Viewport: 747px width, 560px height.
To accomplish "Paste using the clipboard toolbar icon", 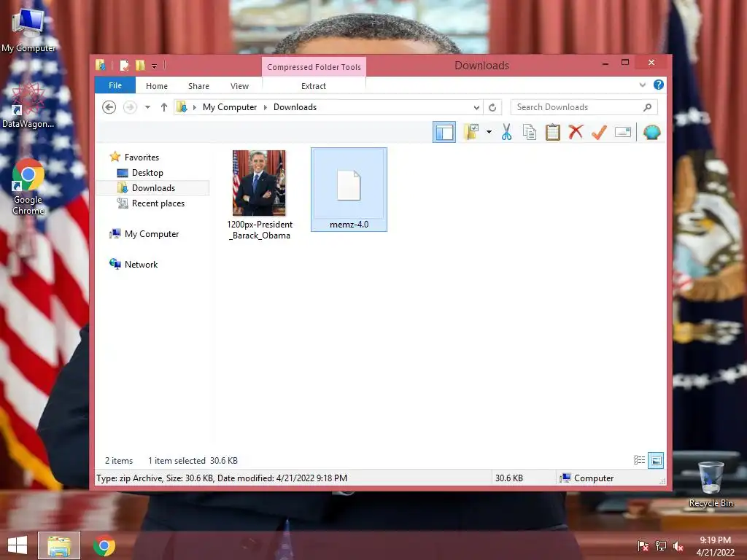I will point(553,132).
